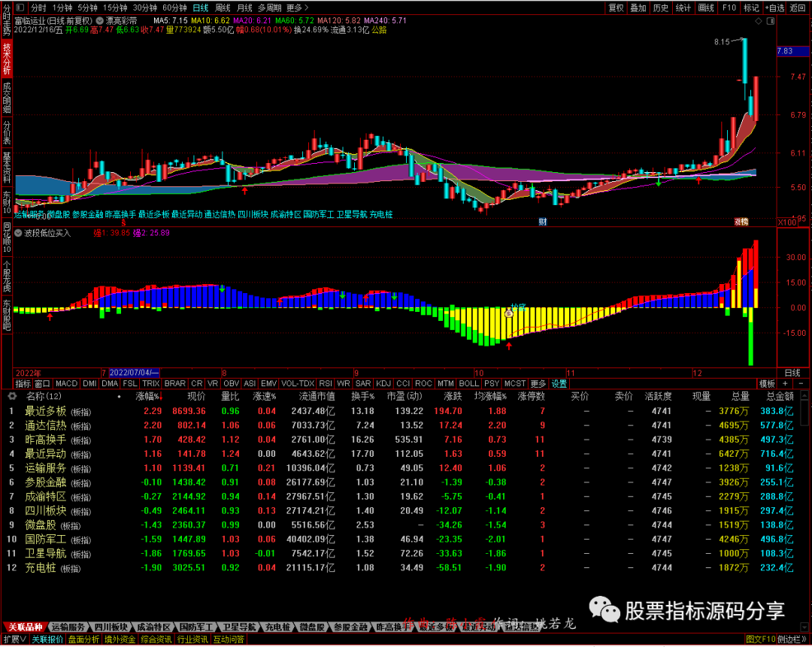Select the RSI indicator
The height and width of the screenshot is (647, 812).
point(326,383)
